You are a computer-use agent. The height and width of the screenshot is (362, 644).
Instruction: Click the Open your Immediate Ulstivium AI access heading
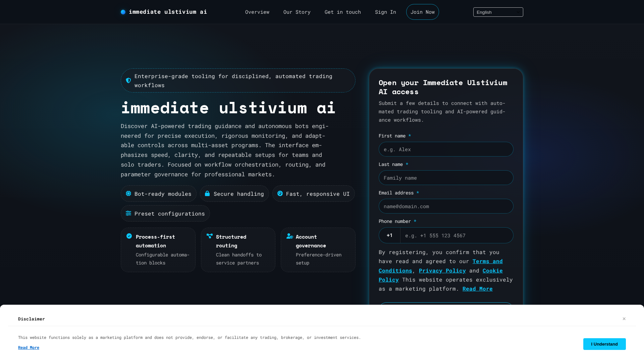click(443, 87)
